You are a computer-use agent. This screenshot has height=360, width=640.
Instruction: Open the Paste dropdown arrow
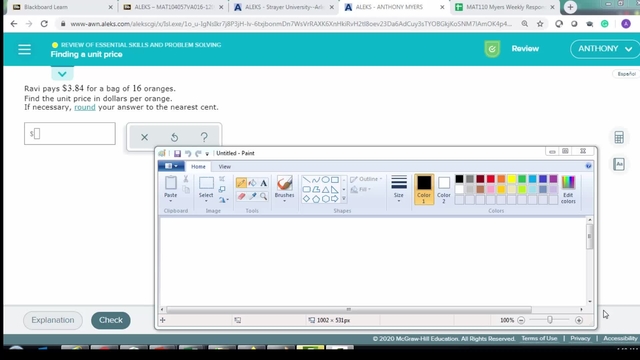click(171, 201)
